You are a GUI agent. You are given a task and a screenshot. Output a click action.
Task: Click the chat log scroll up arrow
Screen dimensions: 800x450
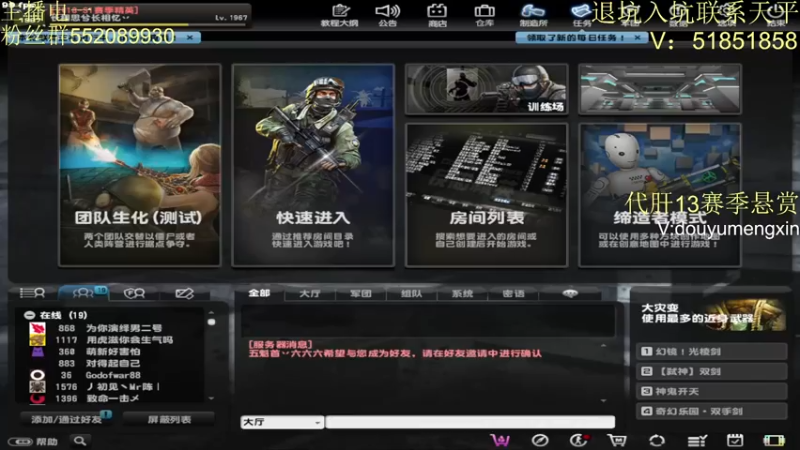(x=604, y=345)
